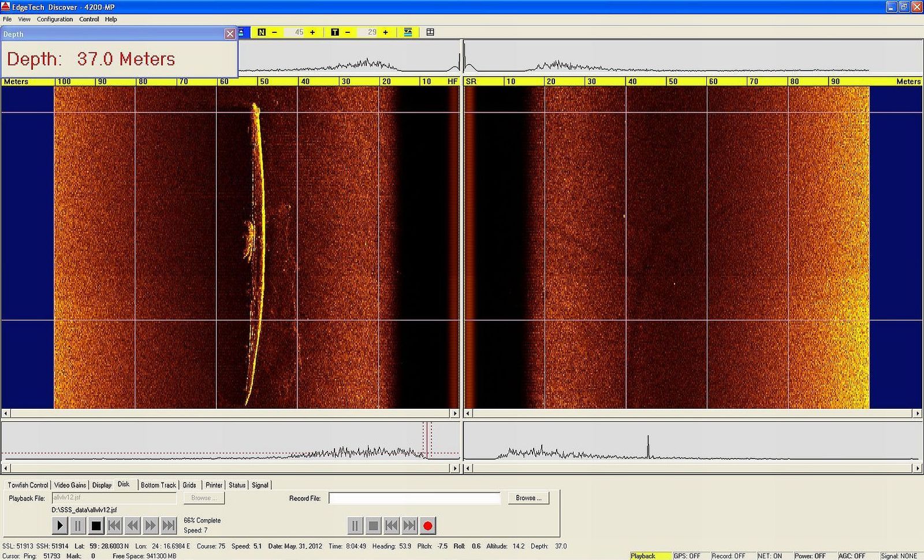Screen dimensions: 924x560
Task: Switch to the Bottom Track tab
Action: click(158, 485)
